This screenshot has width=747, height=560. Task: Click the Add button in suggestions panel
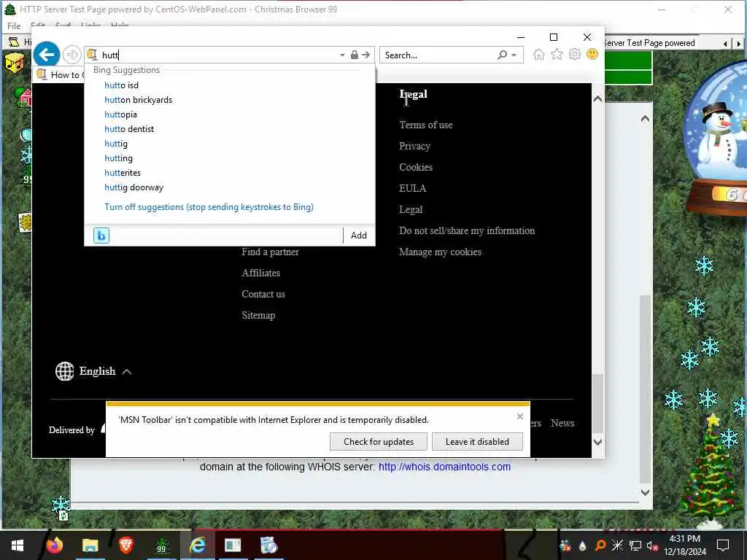click(359, 236)
